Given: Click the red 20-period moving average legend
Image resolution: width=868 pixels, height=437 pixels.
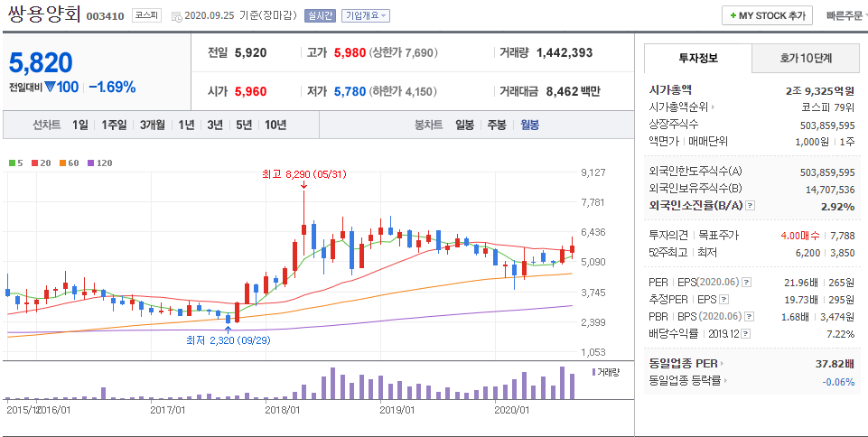Looking at the screenshot, I should click(41, 163).
